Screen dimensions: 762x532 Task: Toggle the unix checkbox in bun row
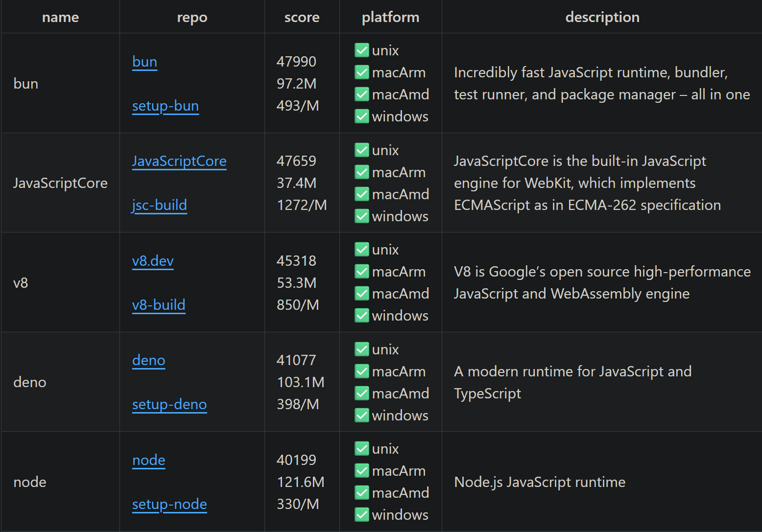[x=362, y=50]
